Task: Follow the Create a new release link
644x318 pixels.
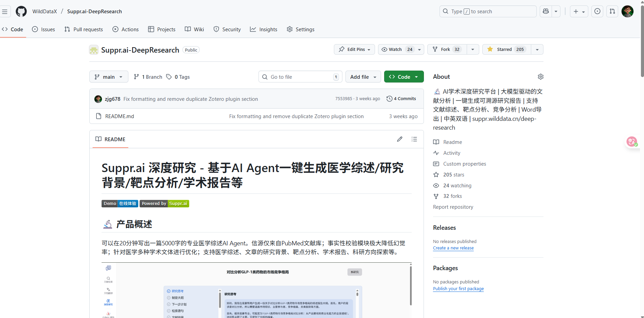Action: [453, 248]
